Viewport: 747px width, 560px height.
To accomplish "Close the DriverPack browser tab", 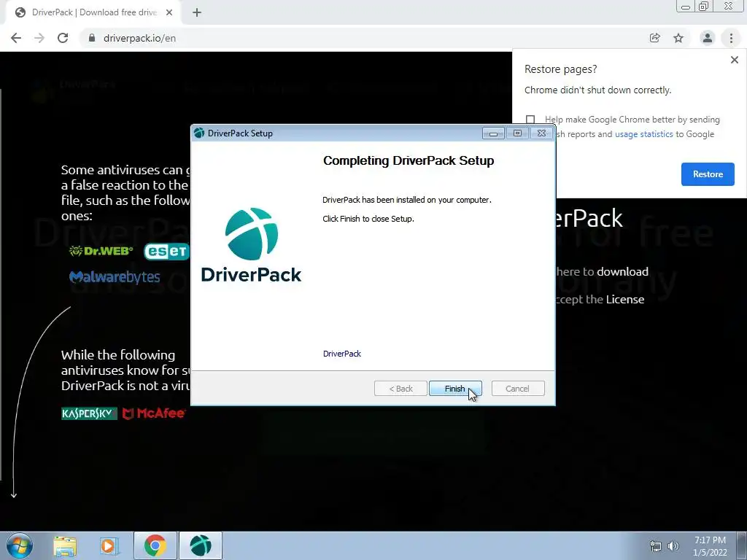I will click(x=169, y=12).
